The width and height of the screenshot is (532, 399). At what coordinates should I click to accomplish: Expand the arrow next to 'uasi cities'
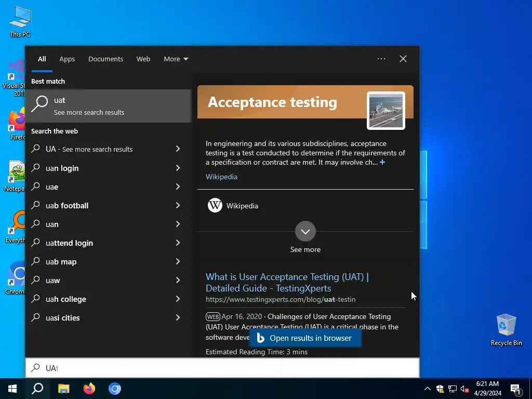pyautogui.click(x=178, y=317)
